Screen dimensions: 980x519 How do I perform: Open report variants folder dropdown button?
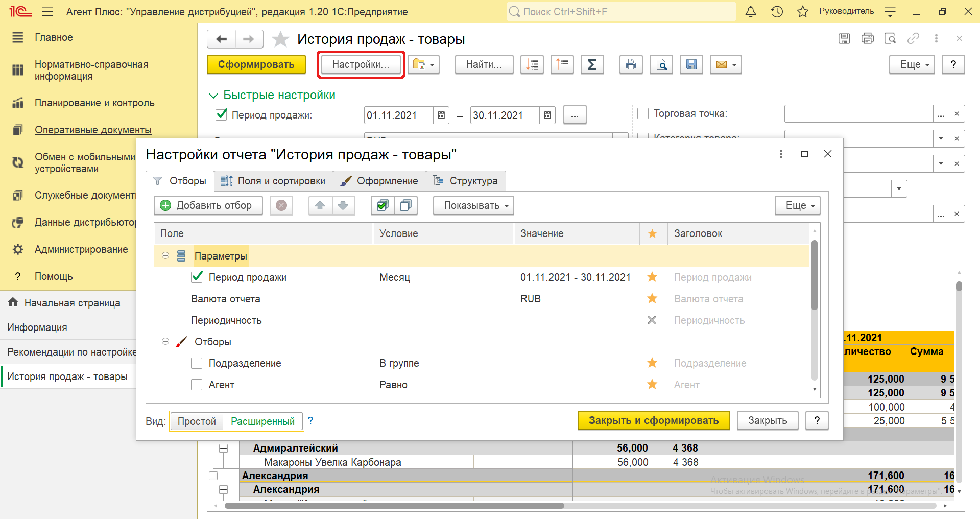(424, 64)
